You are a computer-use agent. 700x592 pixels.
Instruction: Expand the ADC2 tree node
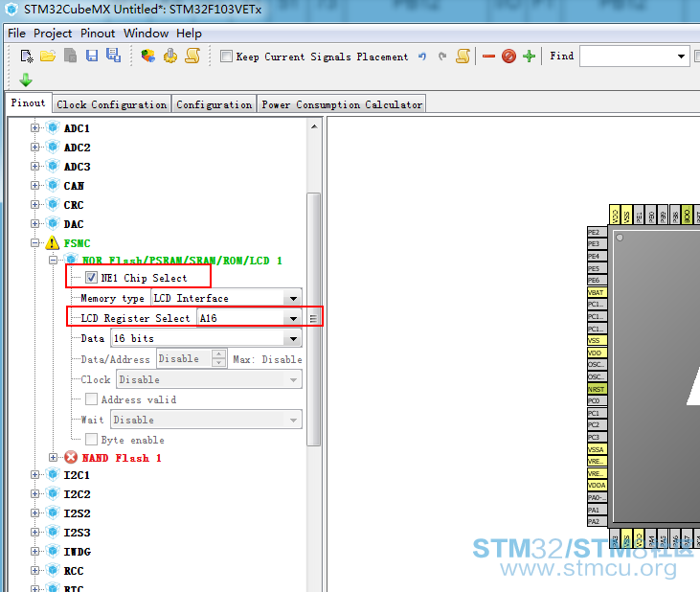(34, 147)
